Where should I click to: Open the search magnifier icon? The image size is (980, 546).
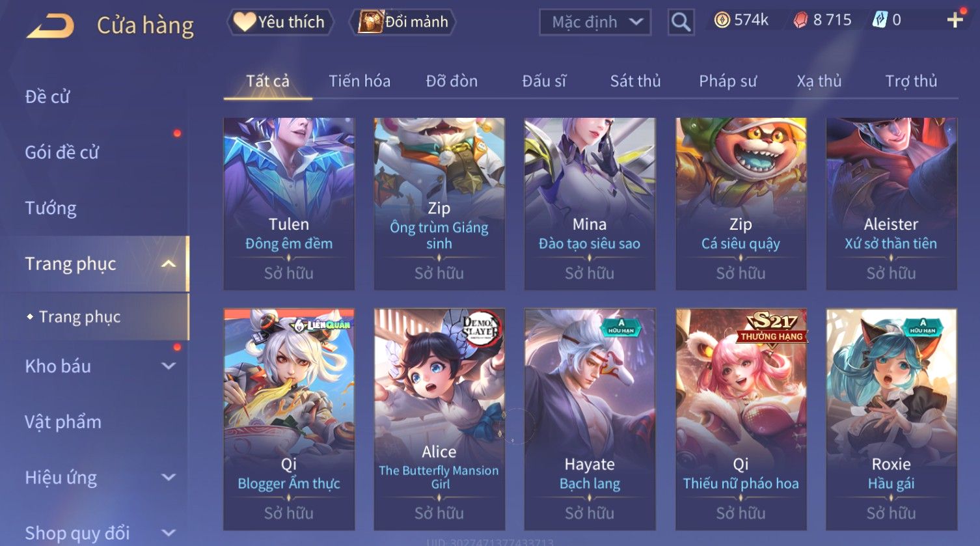(x=681, y=23)
